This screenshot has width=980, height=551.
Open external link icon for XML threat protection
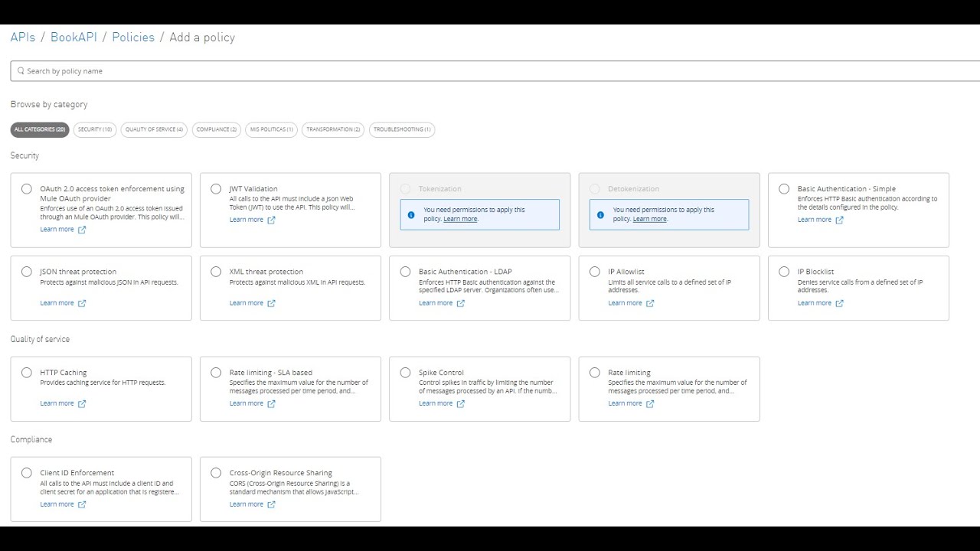[271, 303]
